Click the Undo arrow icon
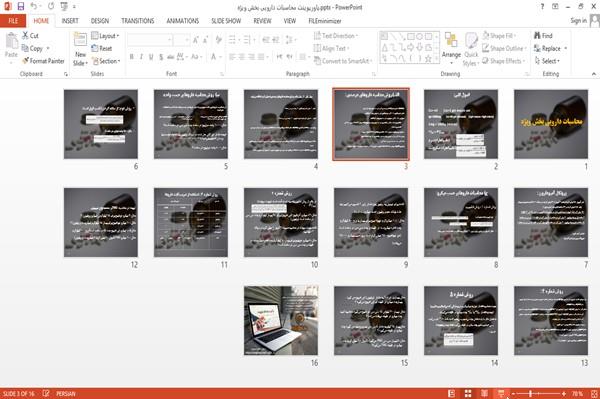Image resolution: width=600 pixels, height=399 pixels. [x=34, y=6]
